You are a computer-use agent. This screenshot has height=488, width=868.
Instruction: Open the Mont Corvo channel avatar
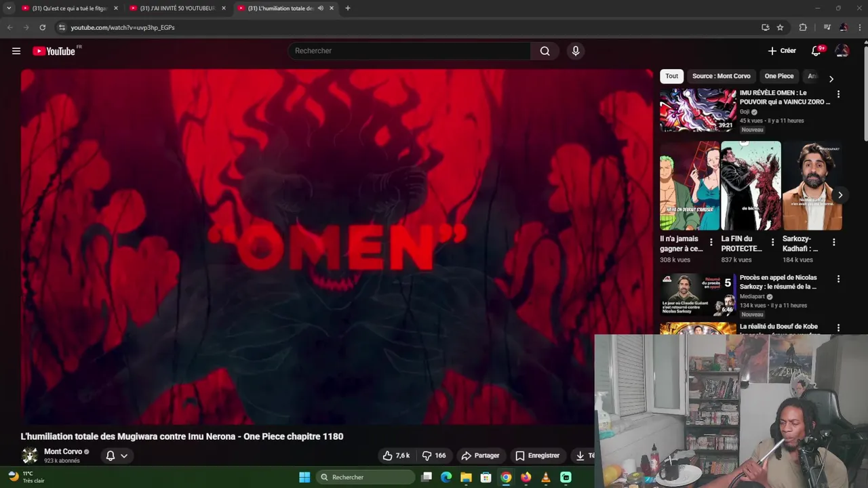pos(29,455)
